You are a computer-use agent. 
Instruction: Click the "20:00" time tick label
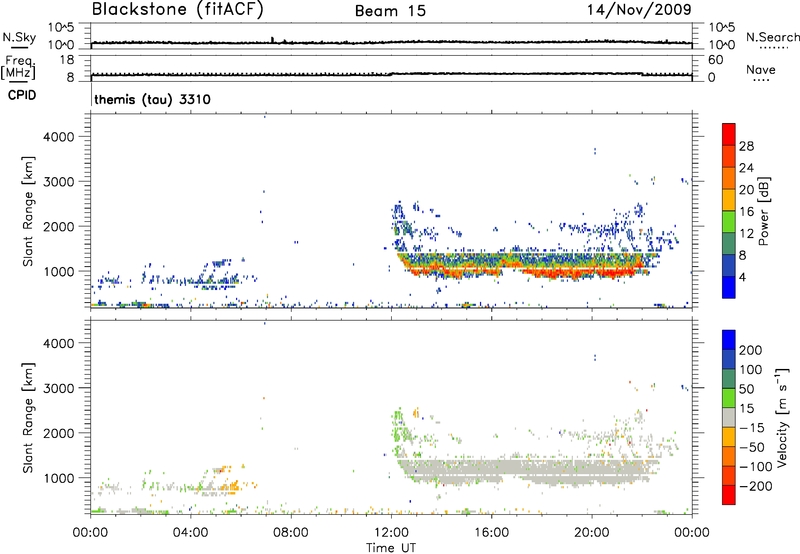click(x=591, y=533)
